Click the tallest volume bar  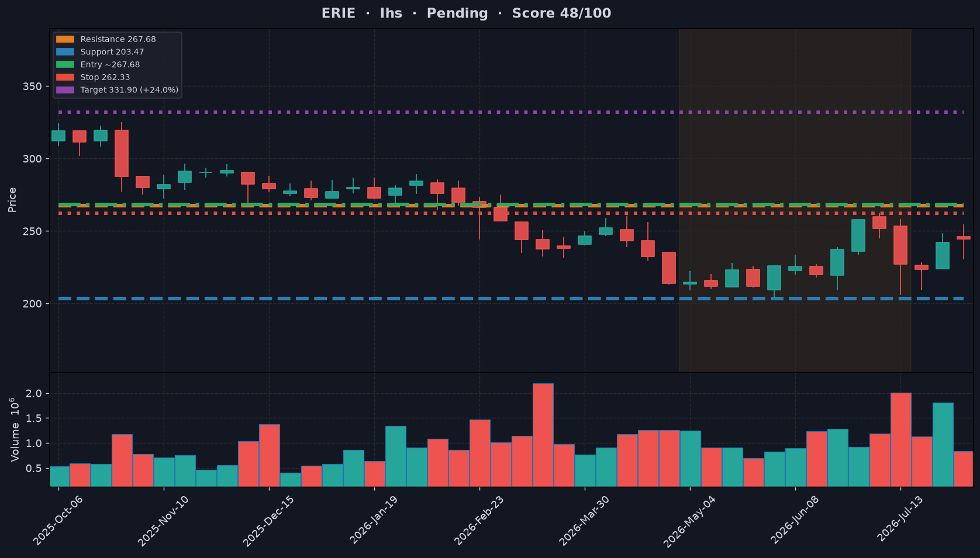tap(543, 435)
